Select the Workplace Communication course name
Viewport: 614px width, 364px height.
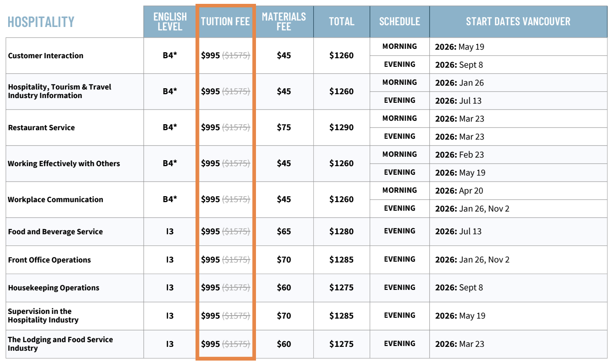point(56,200)
